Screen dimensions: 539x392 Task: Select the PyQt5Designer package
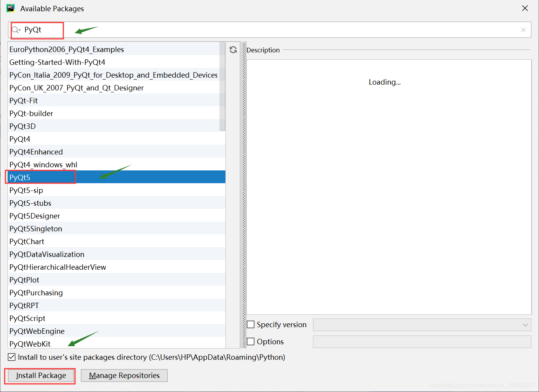pyautogui.click(x=117, y=216)
